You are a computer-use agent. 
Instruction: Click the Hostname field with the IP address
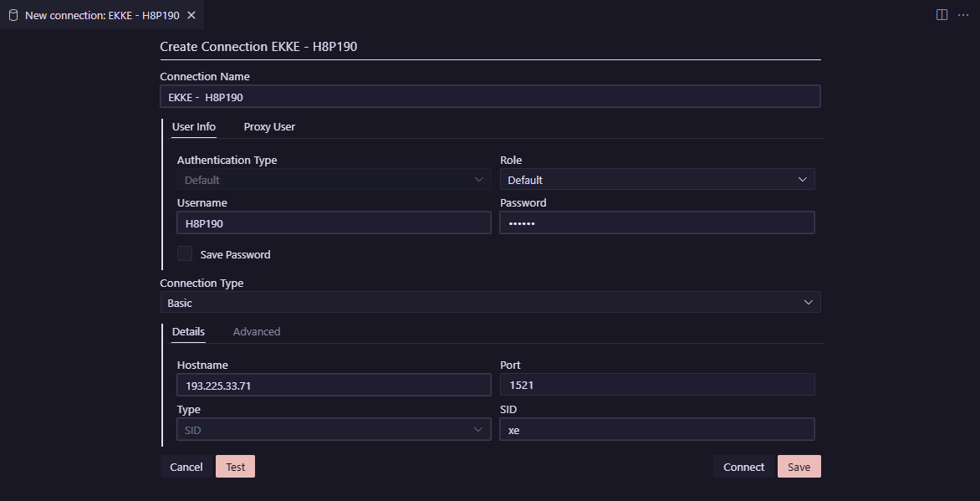coord(333,384)
